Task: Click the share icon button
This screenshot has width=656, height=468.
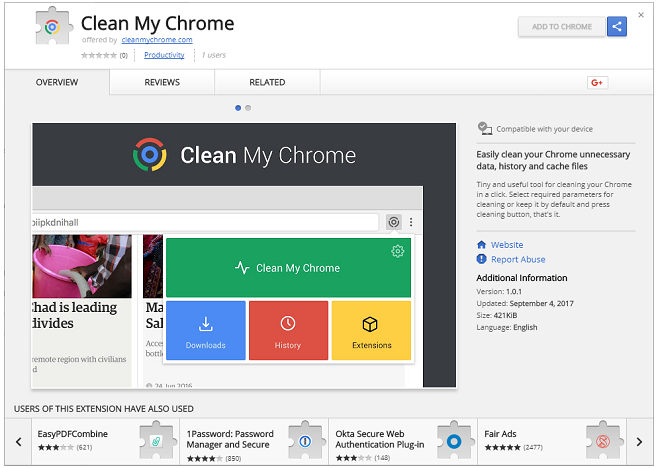Action: tap(617, 27)
